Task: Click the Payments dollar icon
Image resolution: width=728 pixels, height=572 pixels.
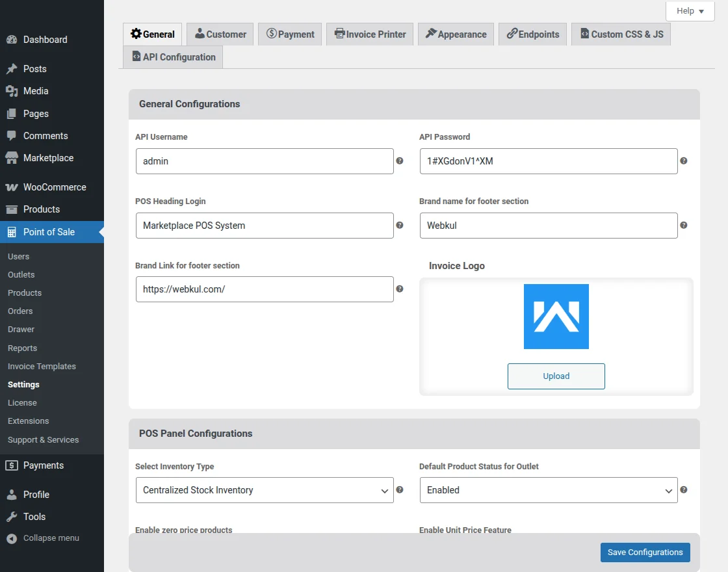Action: point(12,465)
